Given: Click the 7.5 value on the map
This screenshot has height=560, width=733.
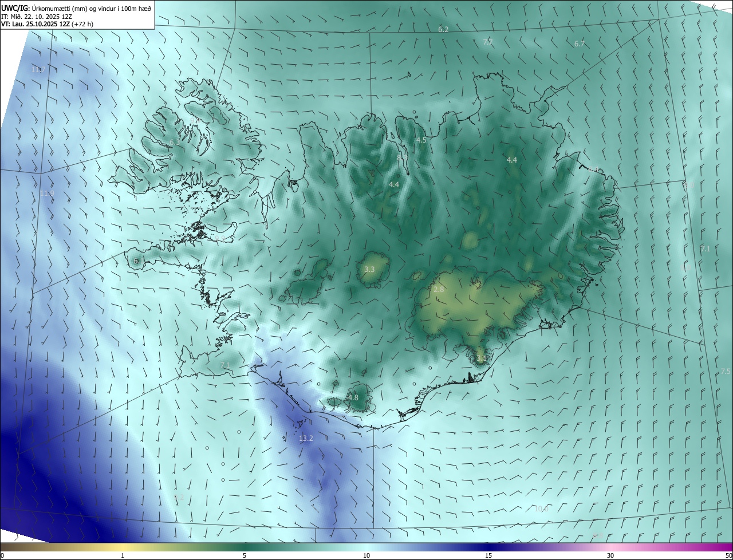Looking at the screenshot, I should 726,372.
